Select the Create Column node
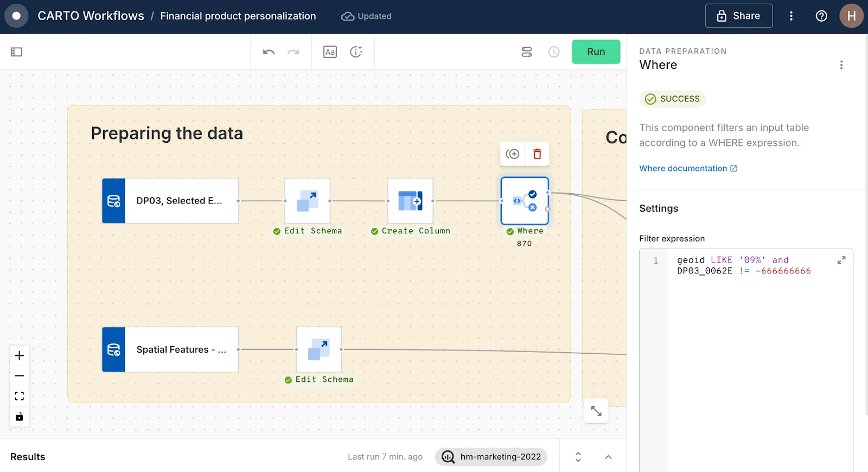 410,201
